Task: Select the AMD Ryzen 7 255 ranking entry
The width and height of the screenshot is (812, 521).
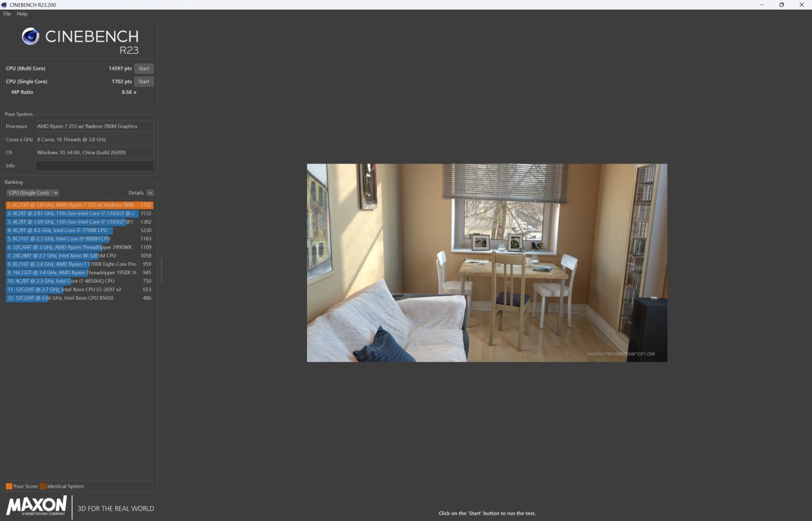Action: [80, 205]
